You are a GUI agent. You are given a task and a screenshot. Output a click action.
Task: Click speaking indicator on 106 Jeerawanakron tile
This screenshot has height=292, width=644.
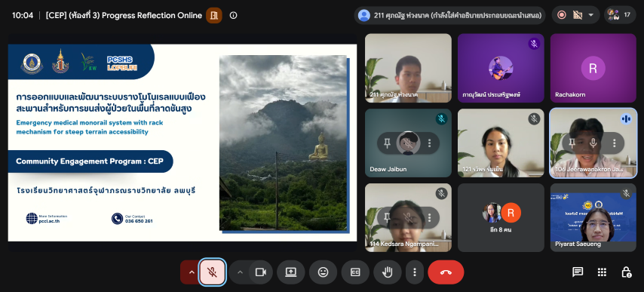coord(627,119)
